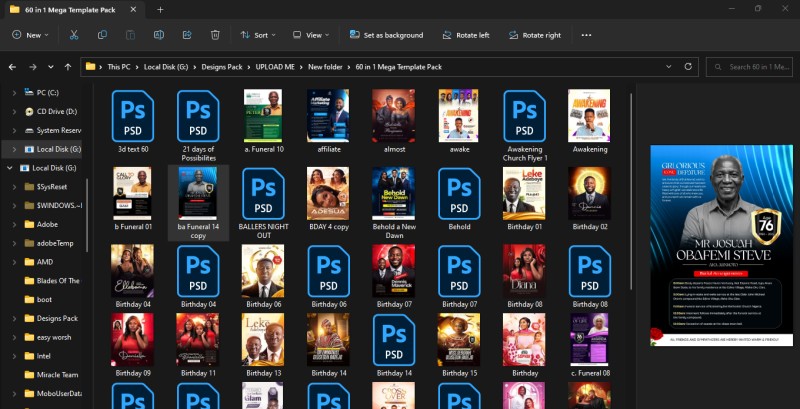Open the Sort dropdown
Image resolution: width=800 pixels, height=409 pixels.
point(258,35)
